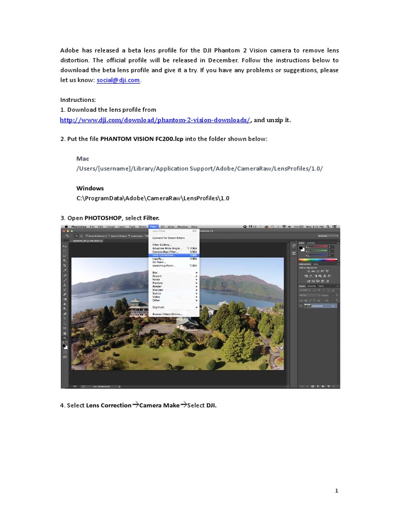The image size is (399, 532).
Task: Toggle Quick Mask mode icon
Action: [x=65, y=352]
